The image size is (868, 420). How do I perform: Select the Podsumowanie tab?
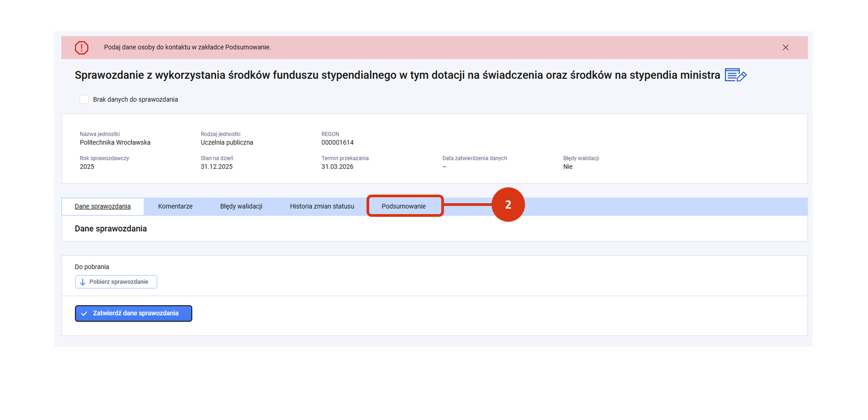(403, 206)
